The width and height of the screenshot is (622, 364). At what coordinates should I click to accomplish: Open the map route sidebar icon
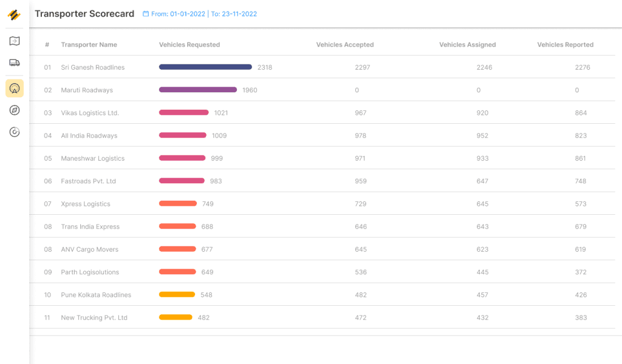click(x=15, y=41)
